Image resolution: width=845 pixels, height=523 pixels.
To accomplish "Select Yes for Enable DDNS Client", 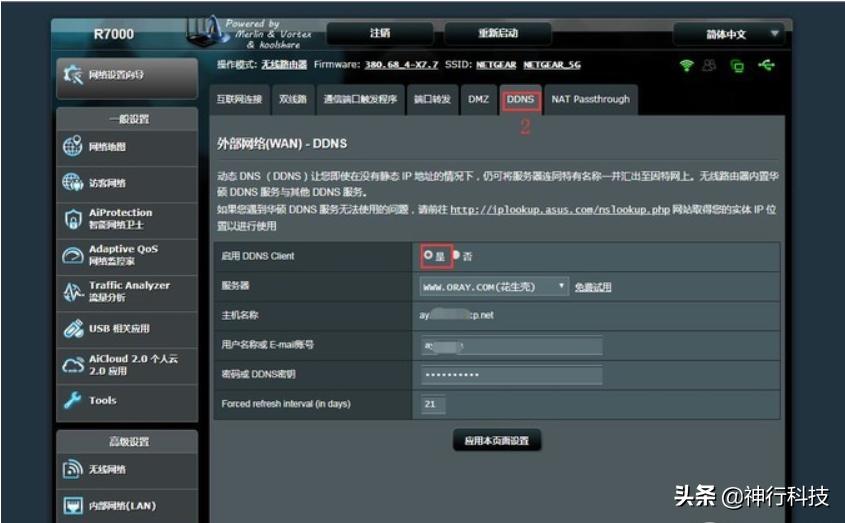I will [x=428, y=255].
